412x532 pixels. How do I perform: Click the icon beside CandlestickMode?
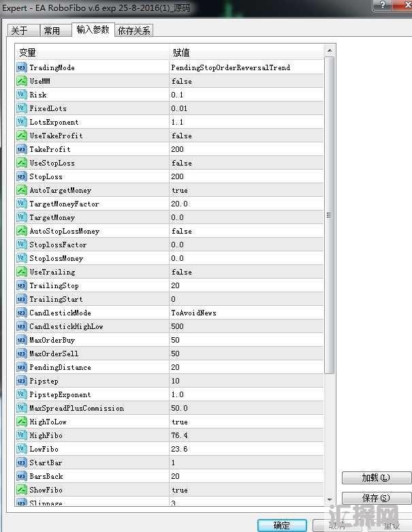pos(21,313)
